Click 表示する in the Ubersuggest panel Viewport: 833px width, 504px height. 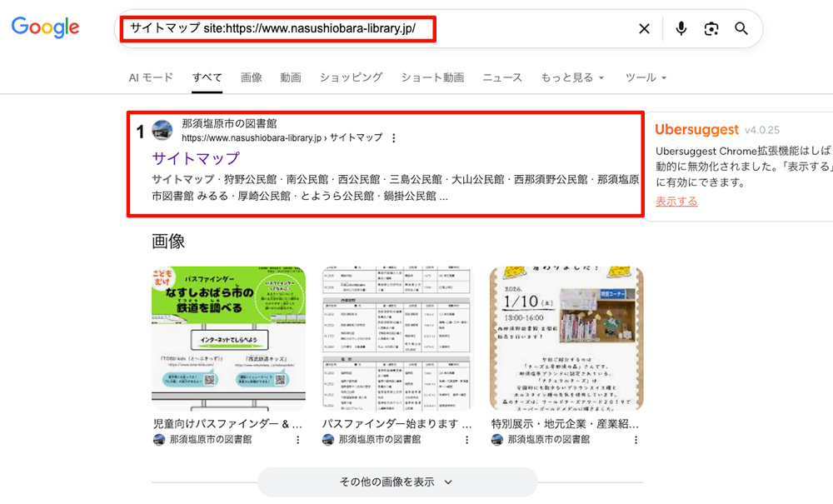coord(676,200)
